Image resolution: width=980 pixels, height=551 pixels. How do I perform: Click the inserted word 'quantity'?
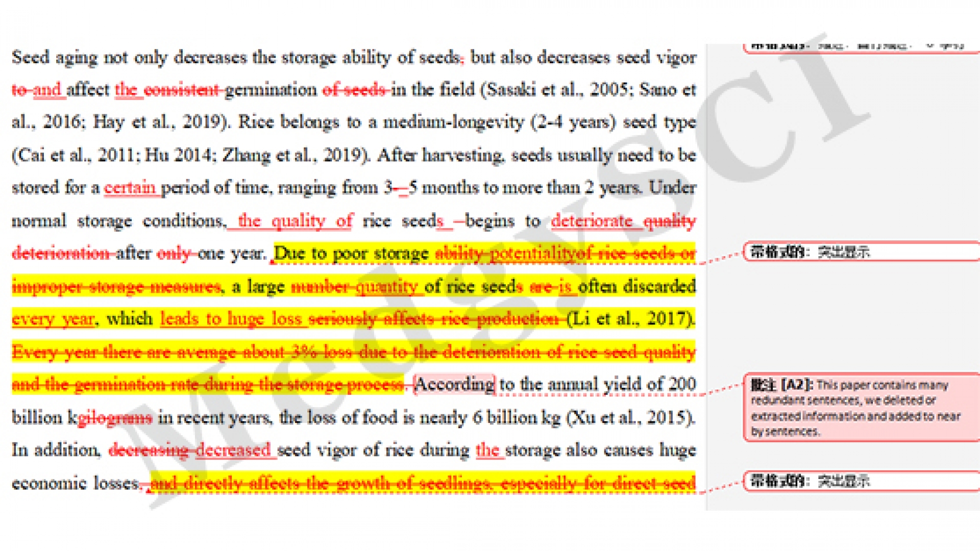coord(386,287)
